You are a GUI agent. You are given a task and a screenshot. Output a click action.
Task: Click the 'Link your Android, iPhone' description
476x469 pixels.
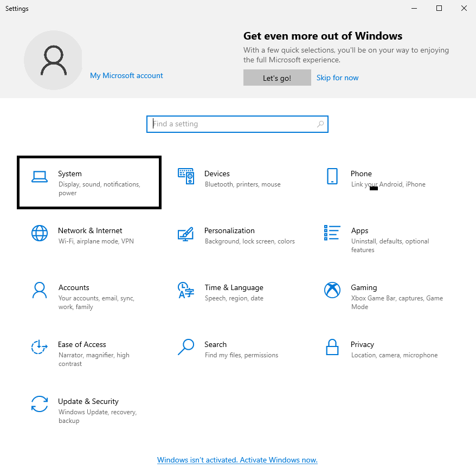[388, 184]
